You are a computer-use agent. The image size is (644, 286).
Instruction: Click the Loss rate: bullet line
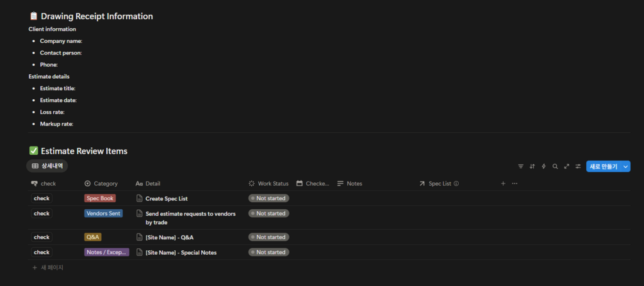(52, 112)
